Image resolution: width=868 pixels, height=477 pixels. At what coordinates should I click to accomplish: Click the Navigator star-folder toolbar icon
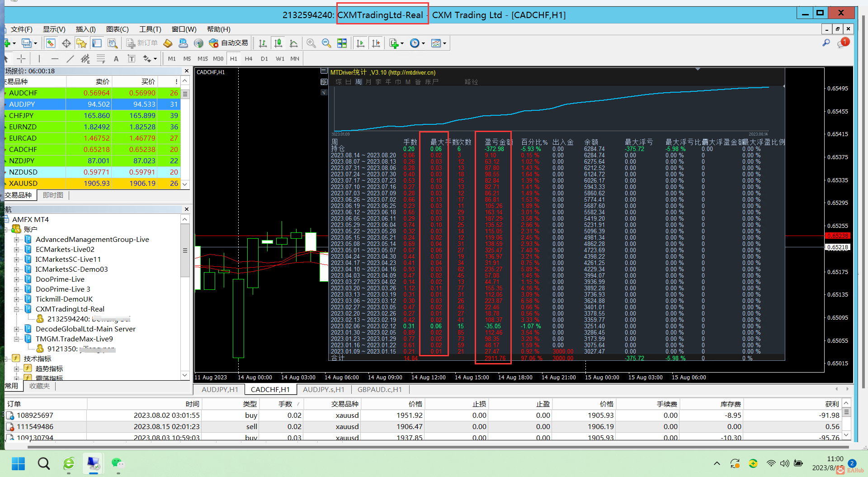[x=81, y=43]
